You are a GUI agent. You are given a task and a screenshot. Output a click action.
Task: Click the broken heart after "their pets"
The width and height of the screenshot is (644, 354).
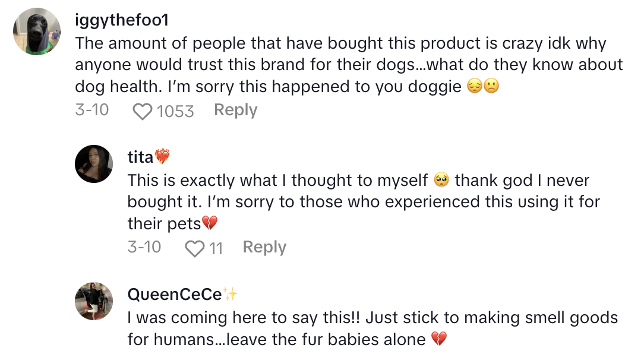coord(210,224)
